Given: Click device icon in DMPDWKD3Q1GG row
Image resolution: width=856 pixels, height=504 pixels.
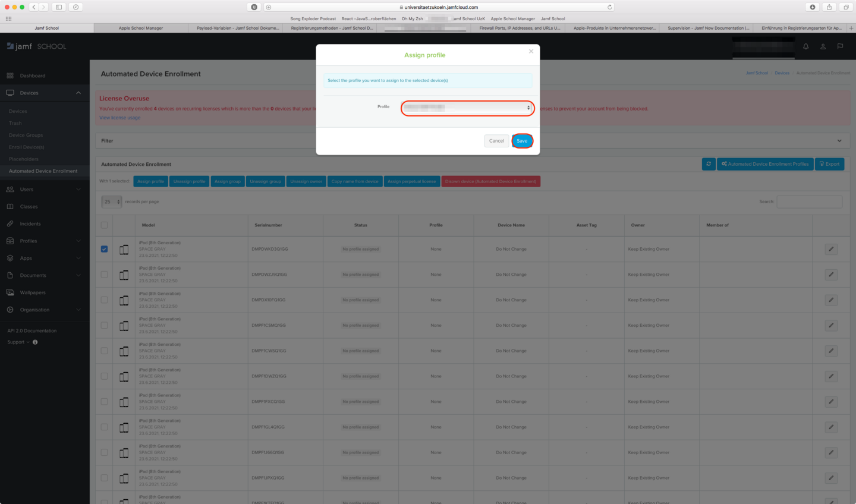Looking at the screenshot, I should coord(124,250).
